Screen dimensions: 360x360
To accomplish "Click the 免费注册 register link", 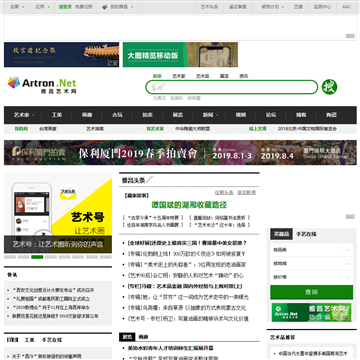I will click(x=84, y=7).
